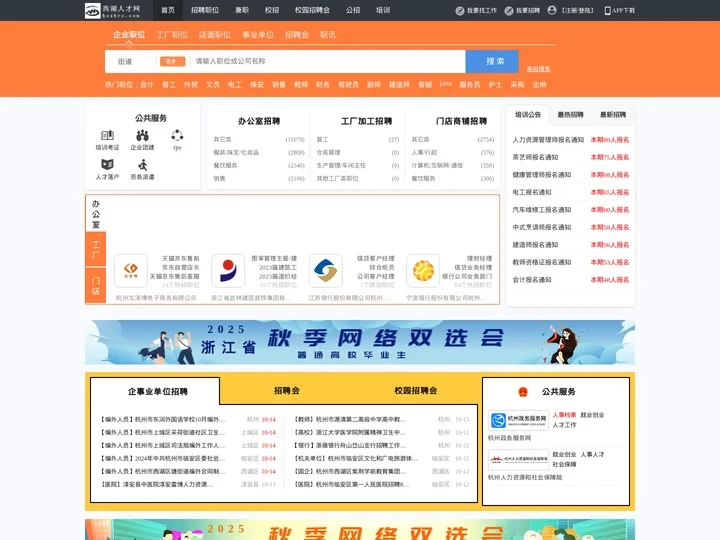Open 【高校】浙江大学医学院 listing
This screenshot has width=720, height=540.
[x=350, y=433]
